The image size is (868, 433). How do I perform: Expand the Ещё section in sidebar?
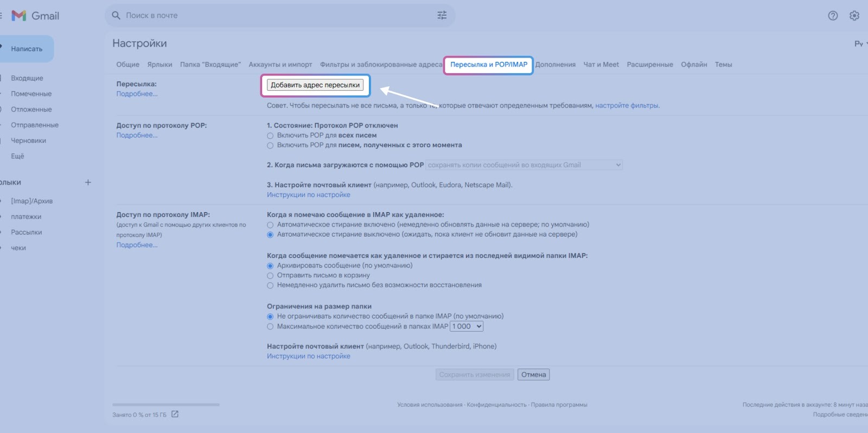pyautogui.click(x=18, y=156)
